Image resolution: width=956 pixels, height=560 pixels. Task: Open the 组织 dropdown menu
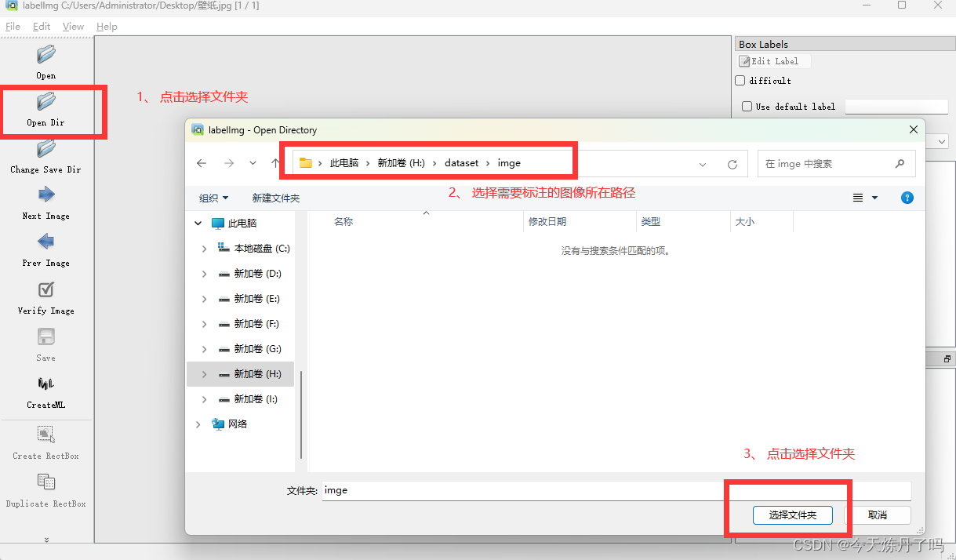pos(213,198)
